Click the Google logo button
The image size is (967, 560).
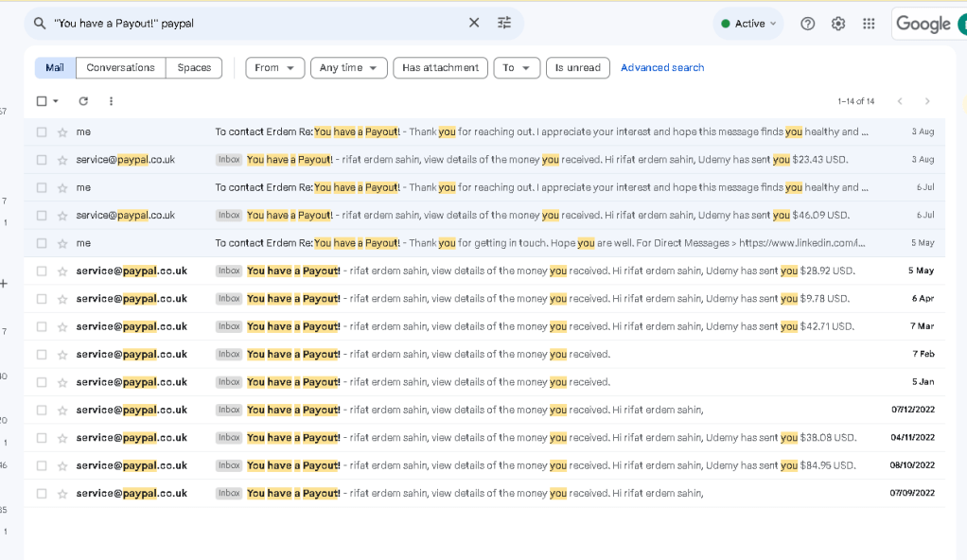pos(923,24)
